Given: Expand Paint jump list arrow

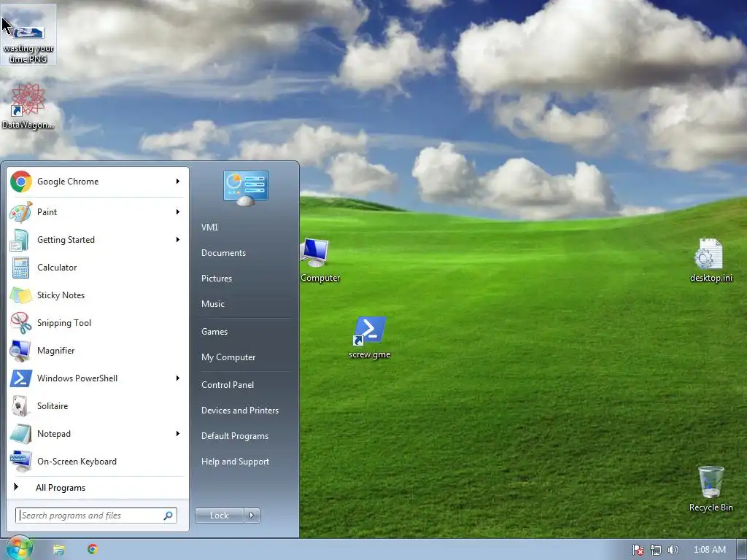Looking at the screenshot, I should coord(178,212).
